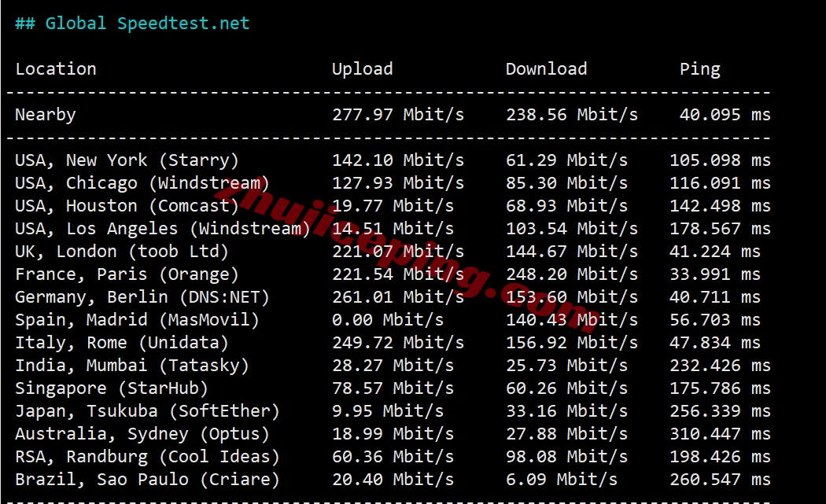The width and height of the screenshot is (826, 504).
Task: Click the USA, Houston (Comcast) text
Action: [x=127, y=206]
